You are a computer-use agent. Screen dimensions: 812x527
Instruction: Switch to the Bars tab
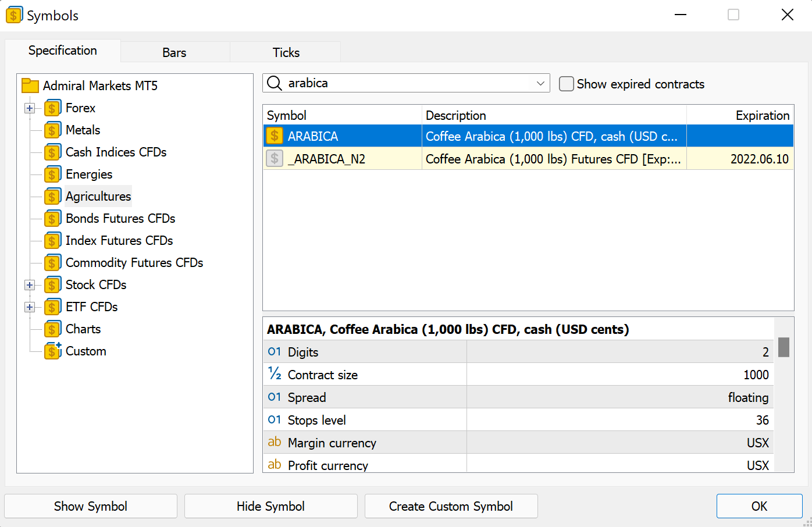click(x=174, y=52)
